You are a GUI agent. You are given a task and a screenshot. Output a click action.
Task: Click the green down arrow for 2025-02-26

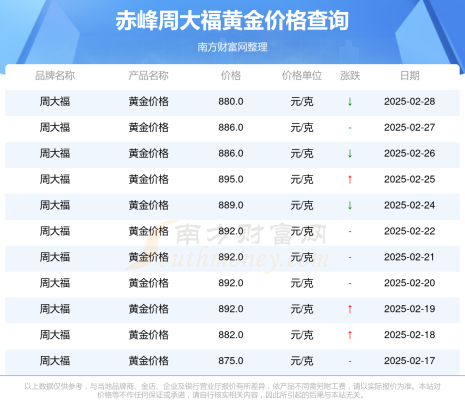(350, 154)
